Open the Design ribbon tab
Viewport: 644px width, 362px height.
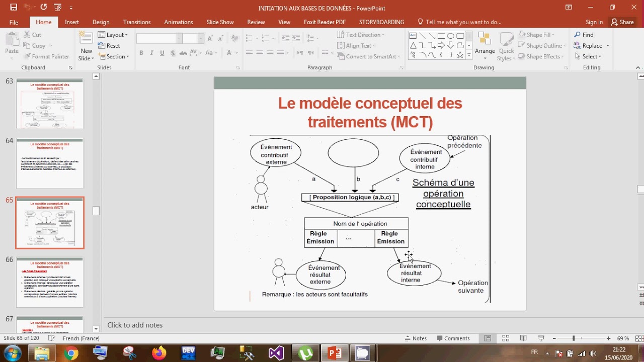pos(101,22)
